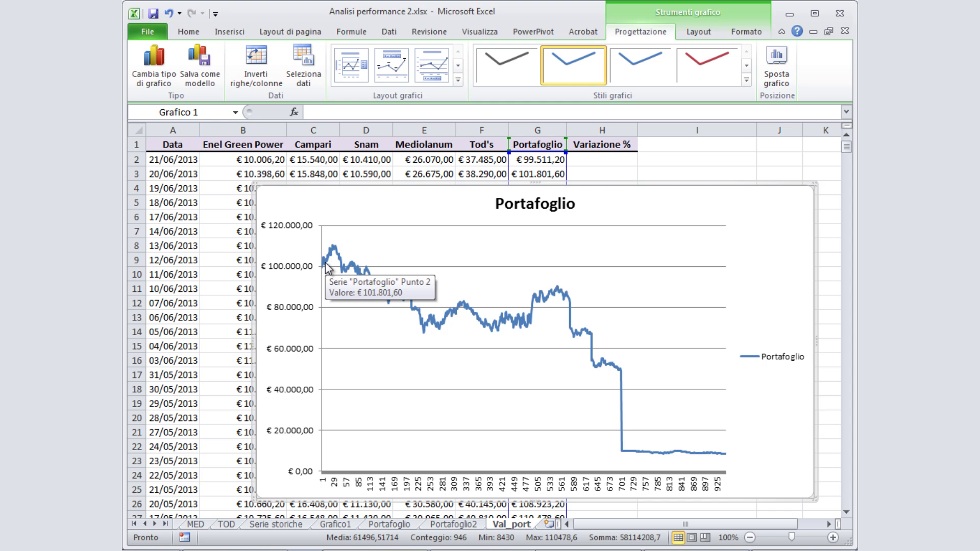
Task: Open the Visualizza tab
Action: pos(479,32)
